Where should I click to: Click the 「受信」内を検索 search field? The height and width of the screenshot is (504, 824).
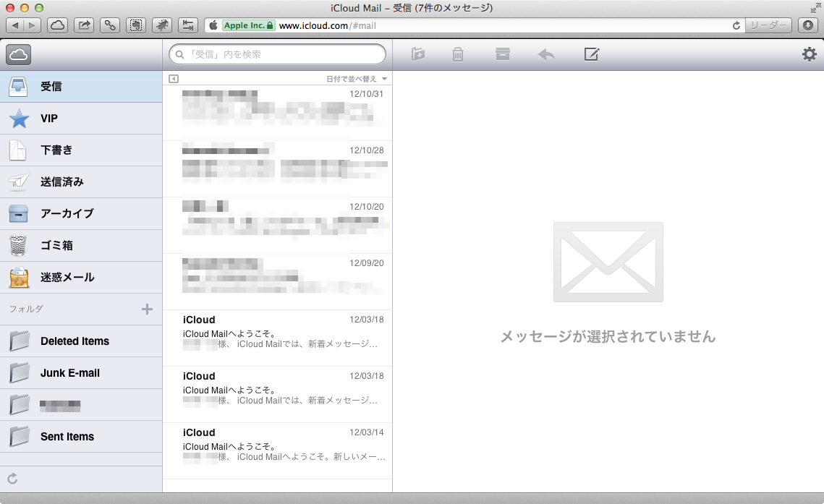(278, 54)
